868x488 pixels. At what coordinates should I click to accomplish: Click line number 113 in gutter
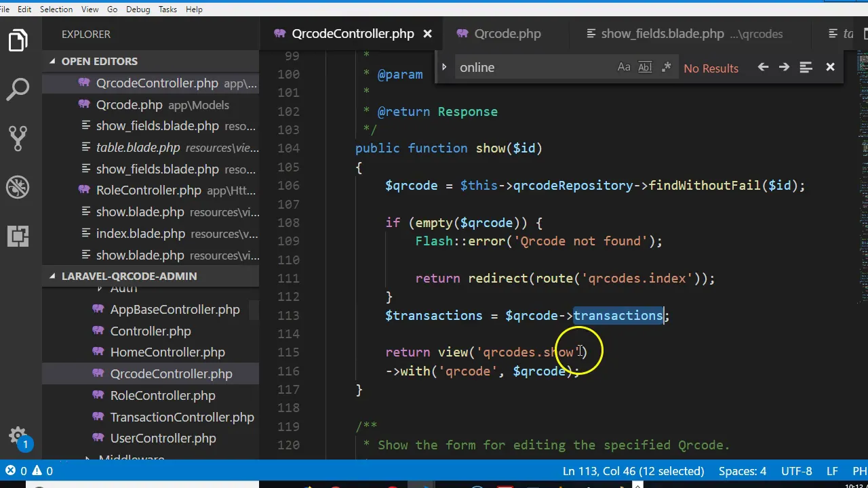coord(288,315)
